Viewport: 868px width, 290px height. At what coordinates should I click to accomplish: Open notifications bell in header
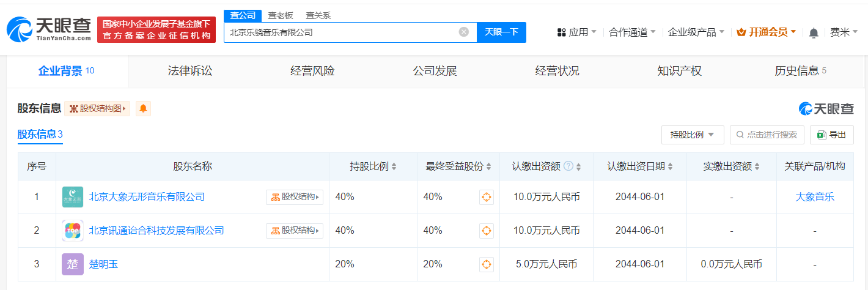click(x=813, y=32)
